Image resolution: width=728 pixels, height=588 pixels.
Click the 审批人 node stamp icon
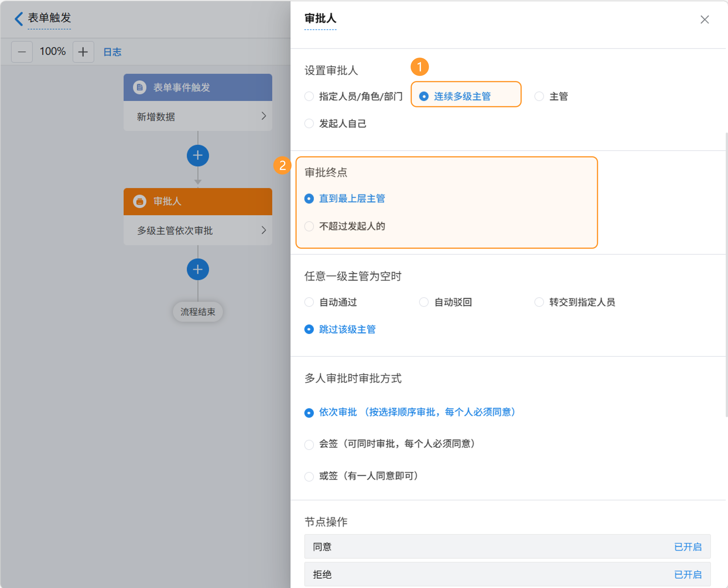tap(140, 201)
